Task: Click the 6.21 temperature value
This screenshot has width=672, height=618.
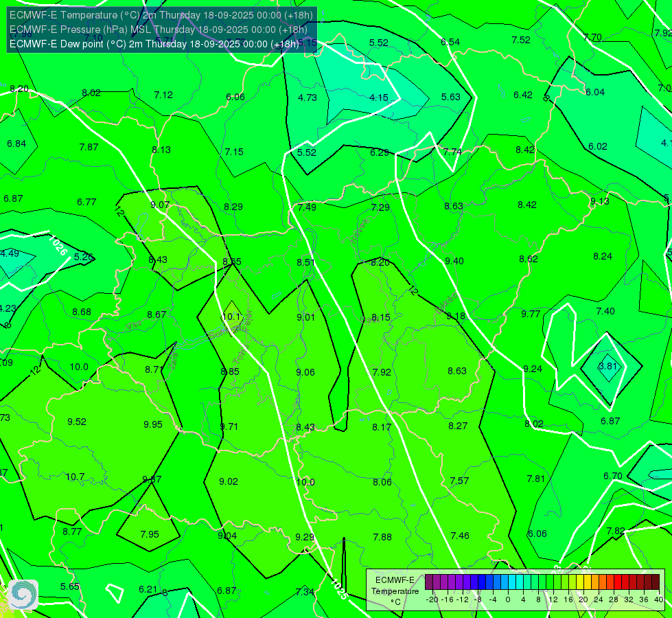Action: click(148, 589)
